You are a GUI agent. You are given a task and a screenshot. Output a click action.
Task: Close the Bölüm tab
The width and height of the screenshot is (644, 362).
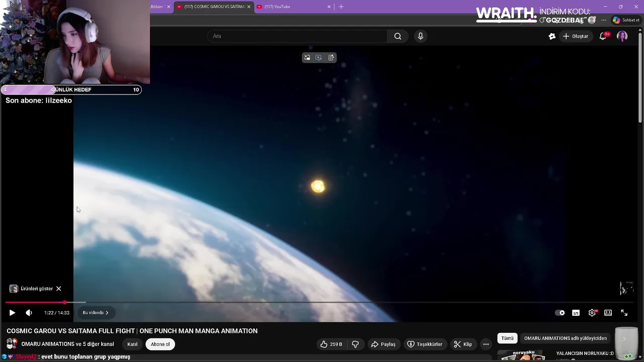(169, 7)
